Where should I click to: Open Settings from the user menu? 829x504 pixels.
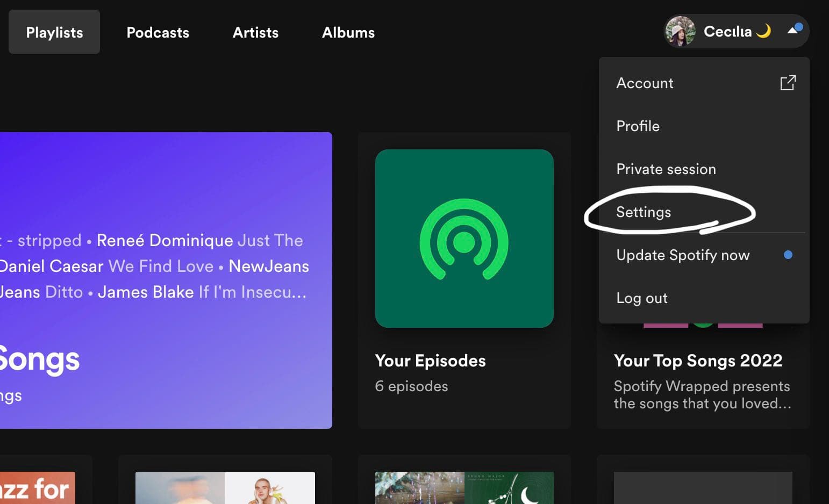point(643,212)
